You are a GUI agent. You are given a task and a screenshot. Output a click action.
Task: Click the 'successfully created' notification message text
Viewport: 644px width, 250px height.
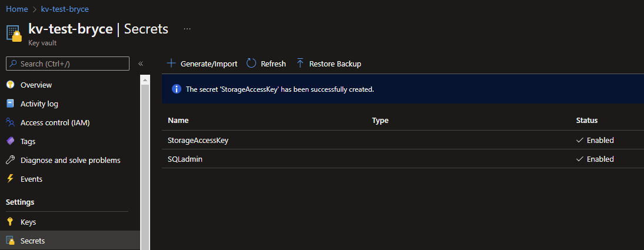click(x=280, y=89)
